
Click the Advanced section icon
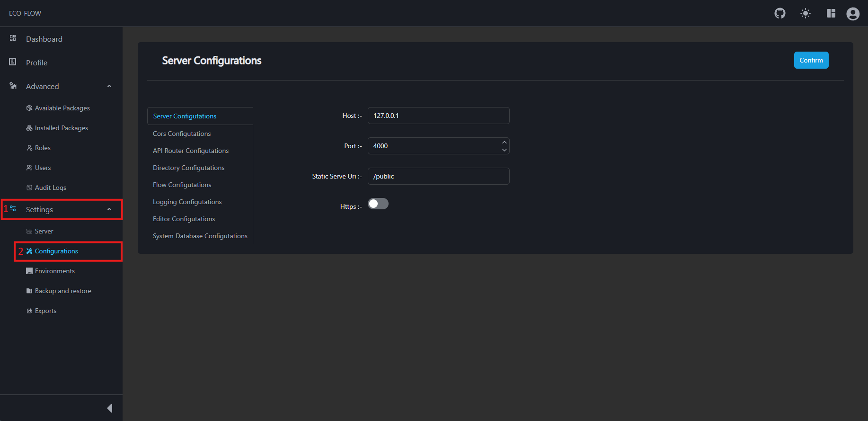[x=13, y=86]
